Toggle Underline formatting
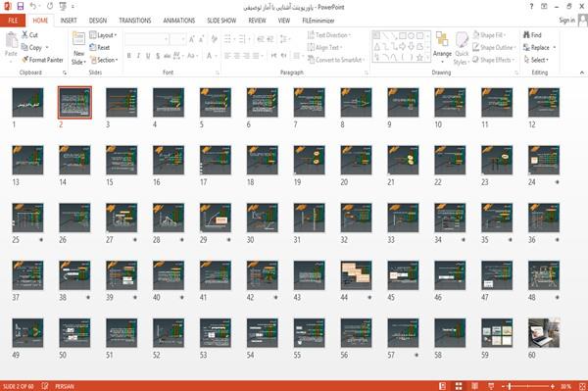The image size is (588, 391). coord(148,56)
